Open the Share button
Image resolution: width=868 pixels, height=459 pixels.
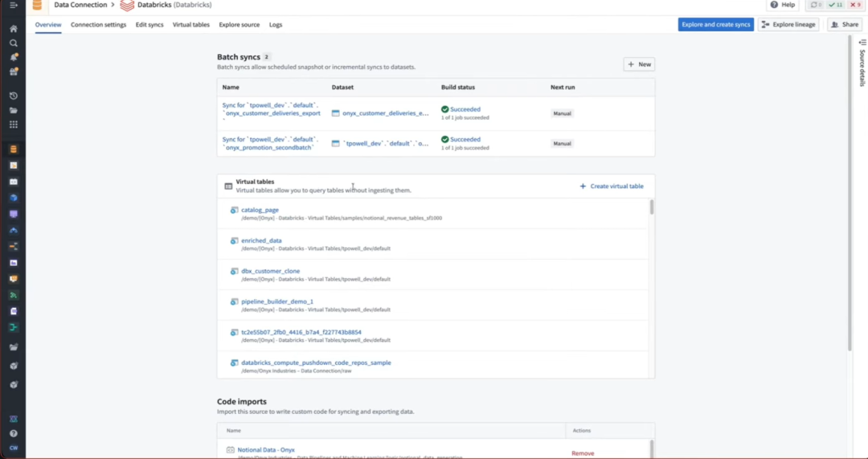[x=845, y=24]
